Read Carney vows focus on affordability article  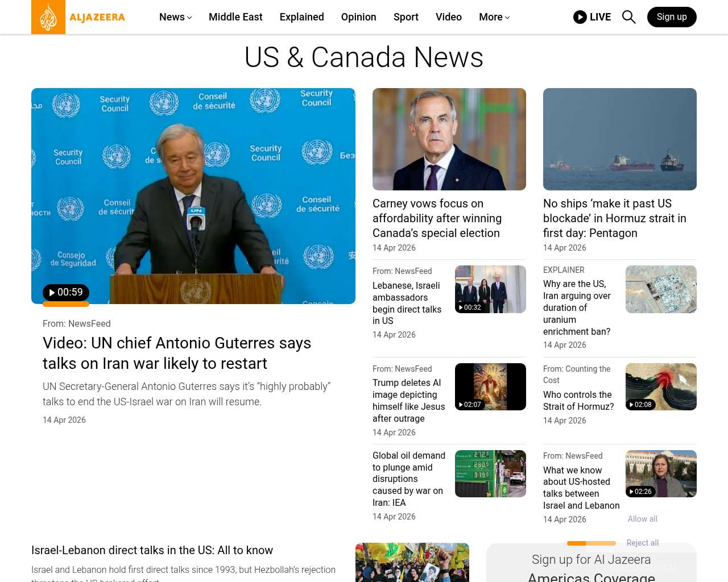[x=437, y=218]
